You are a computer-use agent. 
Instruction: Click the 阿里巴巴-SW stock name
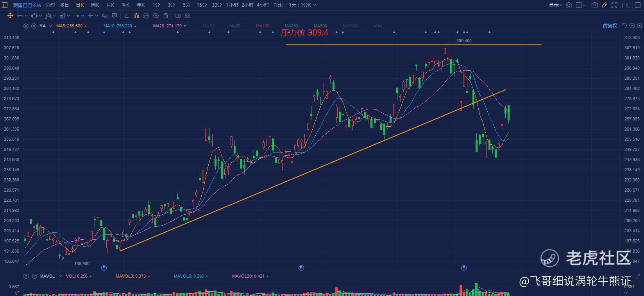27,5
